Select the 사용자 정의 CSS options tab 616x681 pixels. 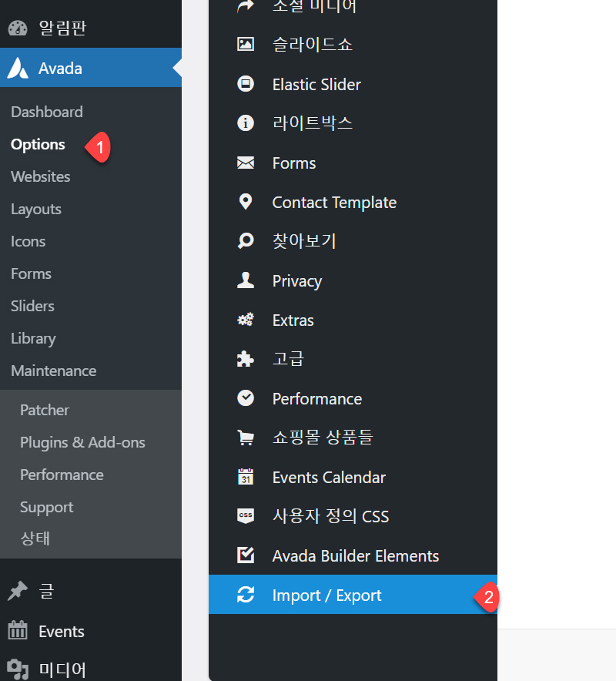353,516
